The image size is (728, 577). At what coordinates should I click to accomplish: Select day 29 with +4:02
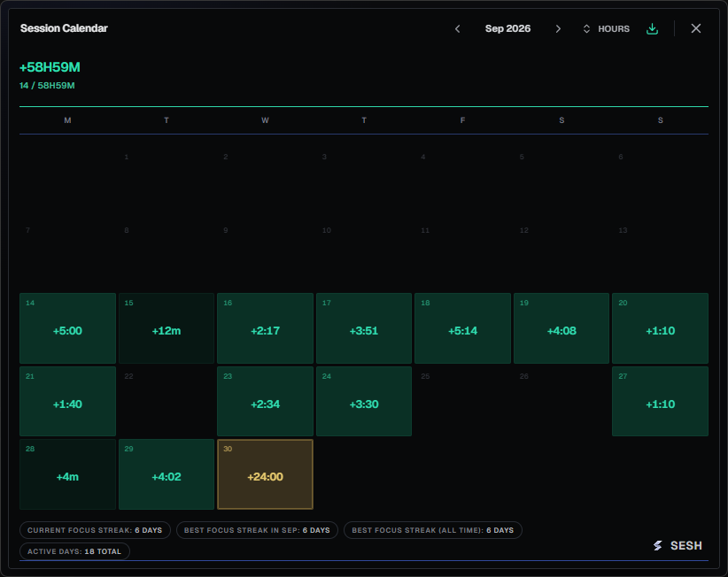coord(167,474)
